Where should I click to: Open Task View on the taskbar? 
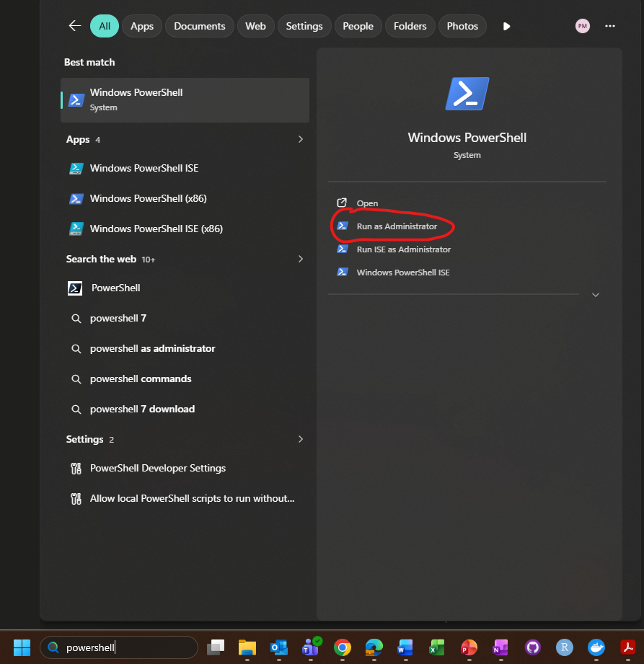[216, 647]
